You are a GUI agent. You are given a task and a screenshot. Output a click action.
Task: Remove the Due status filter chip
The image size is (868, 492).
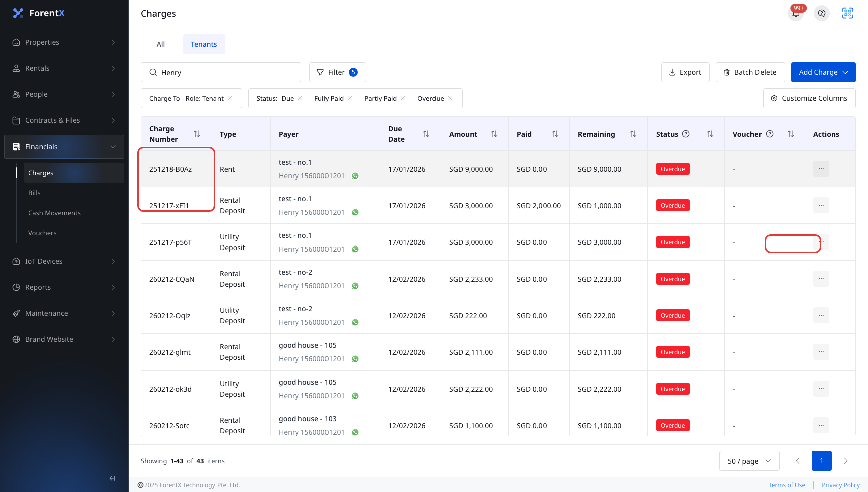pyautogui.click(x=300, y=98)
